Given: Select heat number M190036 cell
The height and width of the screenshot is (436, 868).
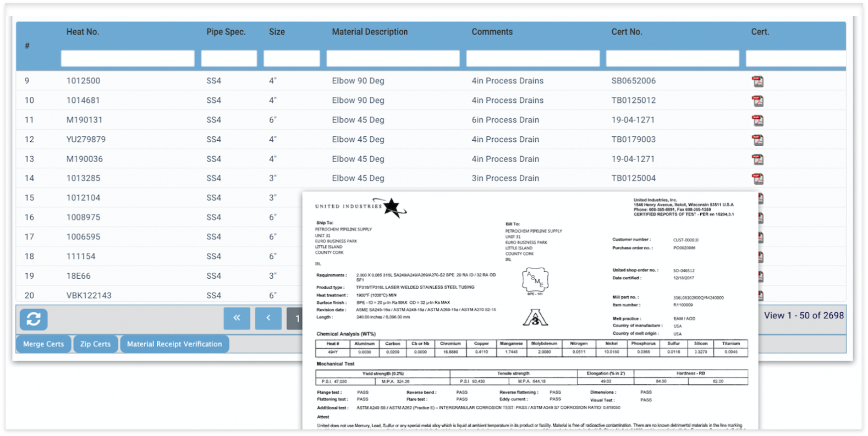Looking at the screenshot, I should 84,159.
